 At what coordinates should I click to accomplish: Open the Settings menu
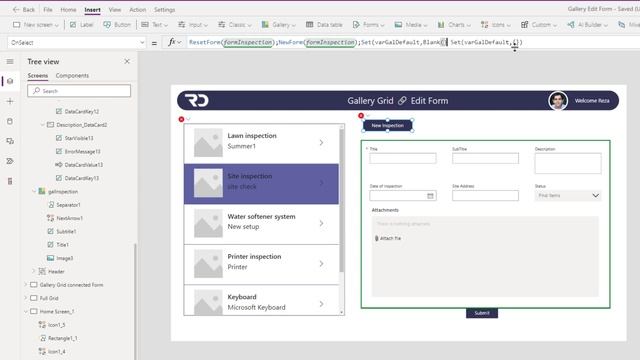coord(164,9)
